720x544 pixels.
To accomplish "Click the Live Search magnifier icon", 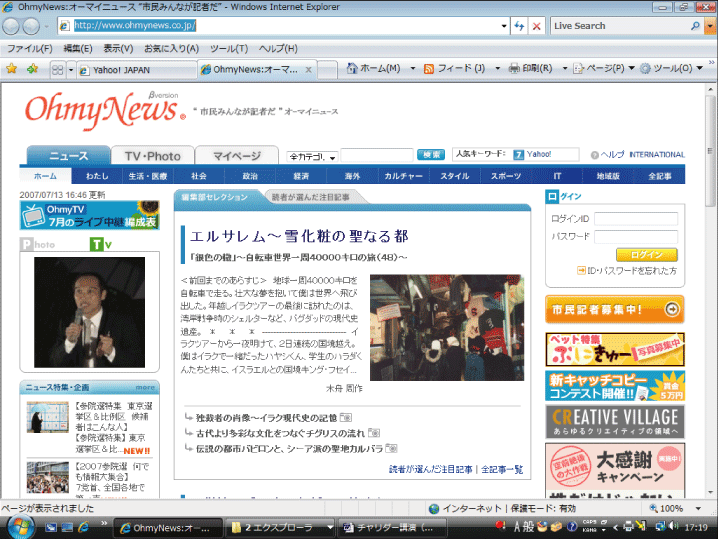I will click(695, 26).
